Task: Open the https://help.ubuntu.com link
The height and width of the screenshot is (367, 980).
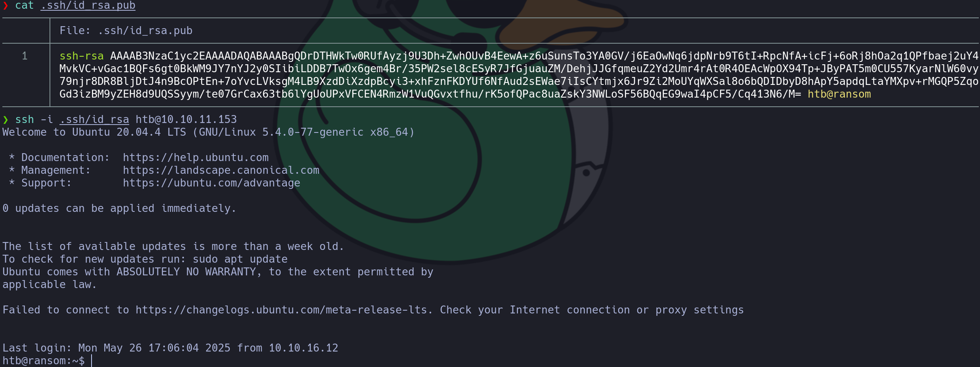Action: (196, 158)
